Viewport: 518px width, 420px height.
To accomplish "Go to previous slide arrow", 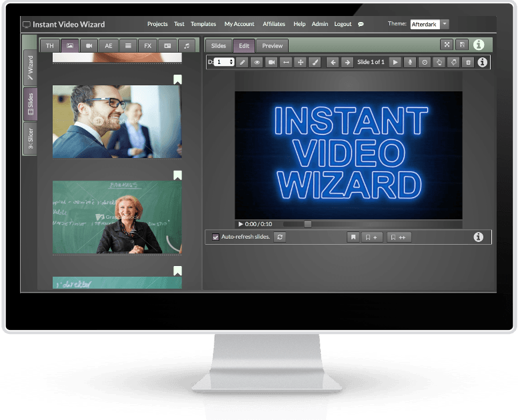I will [x=333, y=62].
